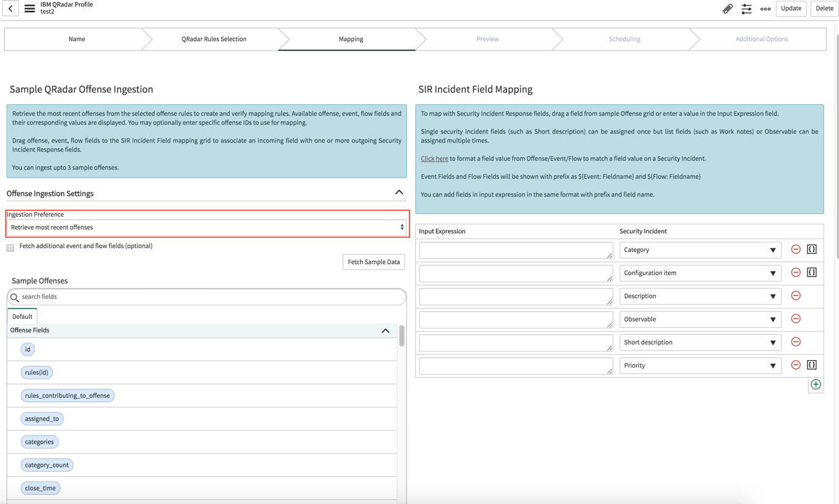839x504 pixels.
Task: Open the Short description dropdown
Action: [x=700, y=343]
